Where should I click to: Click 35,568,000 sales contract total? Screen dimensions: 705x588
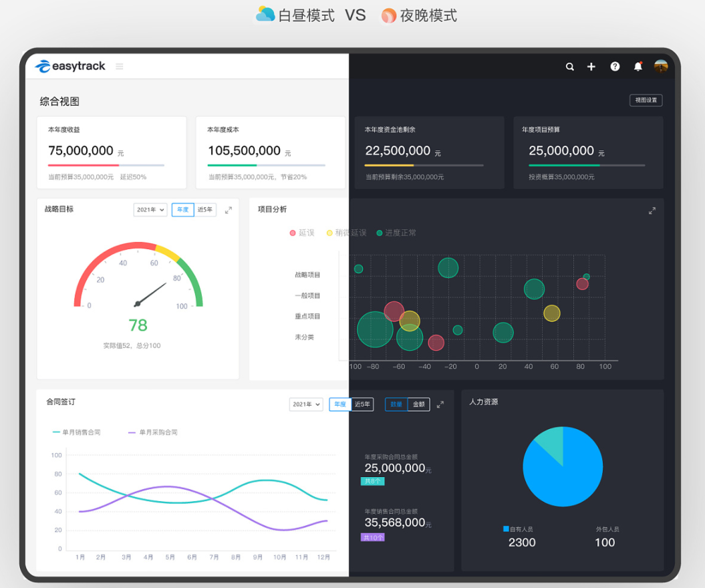(x=395, y=523)
